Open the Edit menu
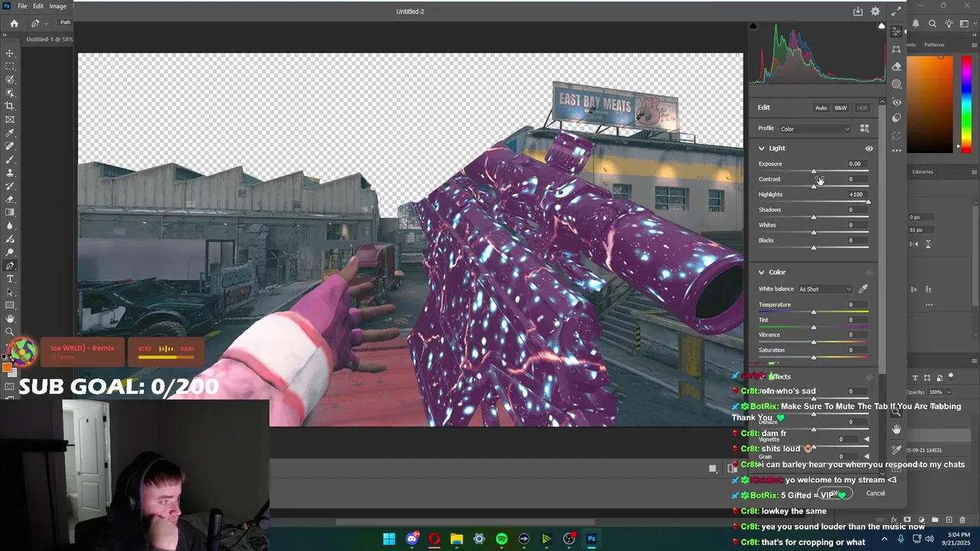 click(38, 6)
